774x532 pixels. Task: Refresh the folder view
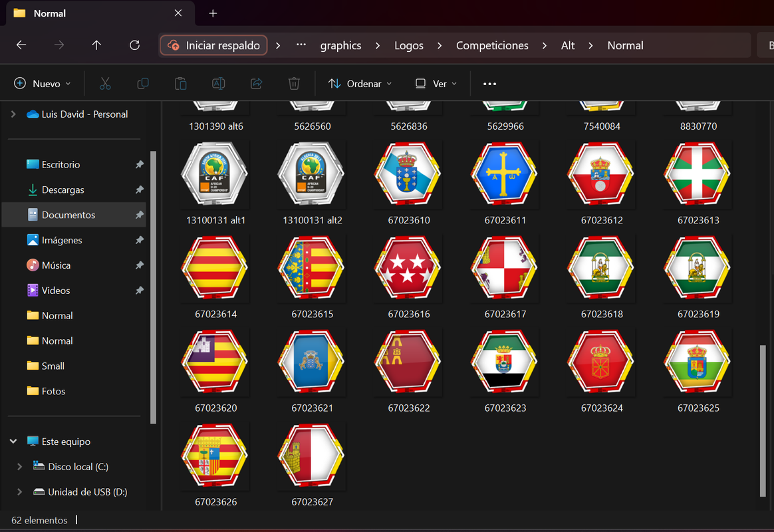click(134, 45)
